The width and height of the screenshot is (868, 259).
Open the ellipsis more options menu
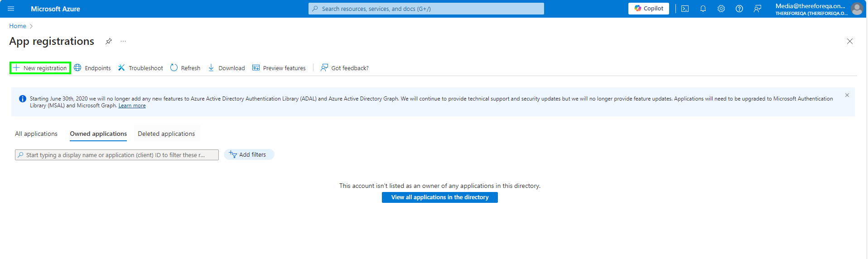click(123, 41)
